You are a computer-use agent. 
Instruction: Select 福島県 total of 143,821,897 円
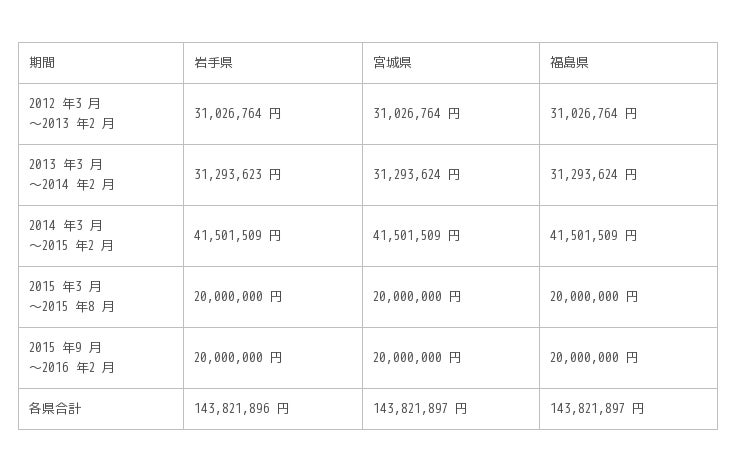coord(597,409)
